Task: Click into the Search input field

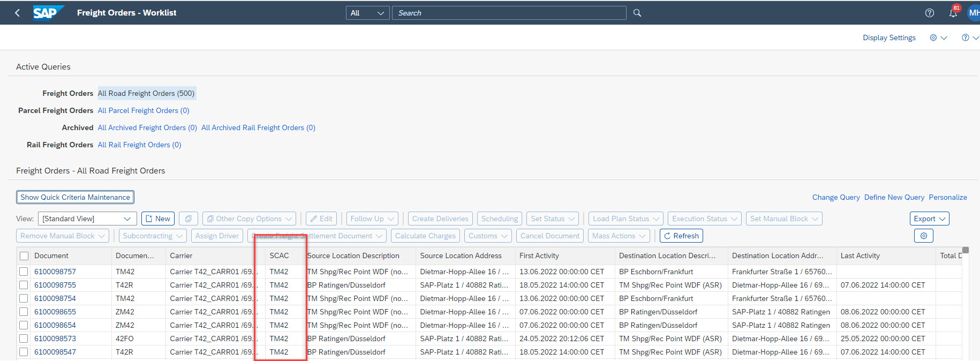Action: pos(509,13)
